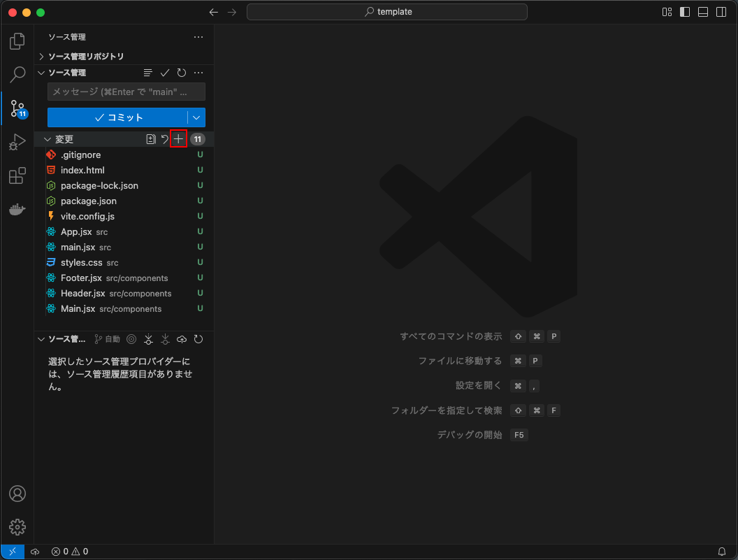The height and width of the screenshot is (560, 738).
Task: Click view as tree icon in ソース管理 header
Action: pos(147,73)
